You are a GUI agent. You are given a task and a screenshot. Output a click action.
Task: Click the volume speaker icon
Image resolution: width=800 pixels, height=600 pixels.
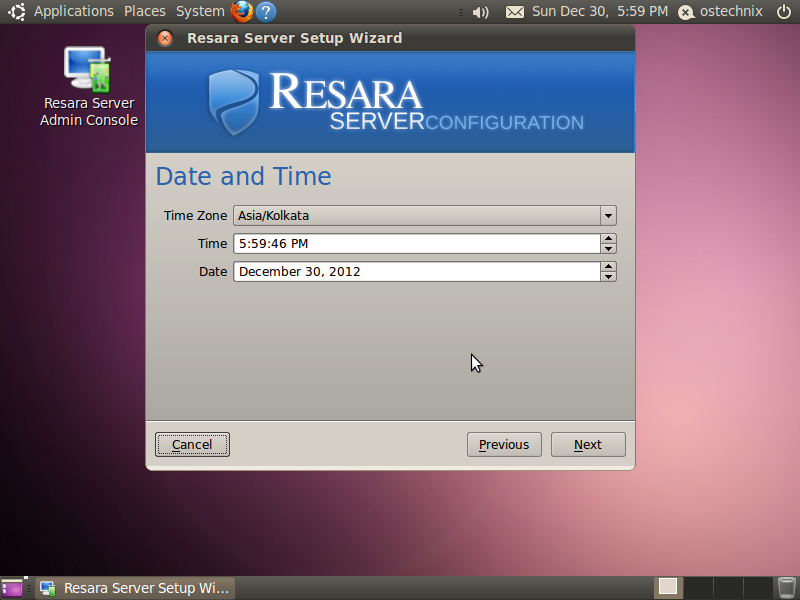coord(481,12)
